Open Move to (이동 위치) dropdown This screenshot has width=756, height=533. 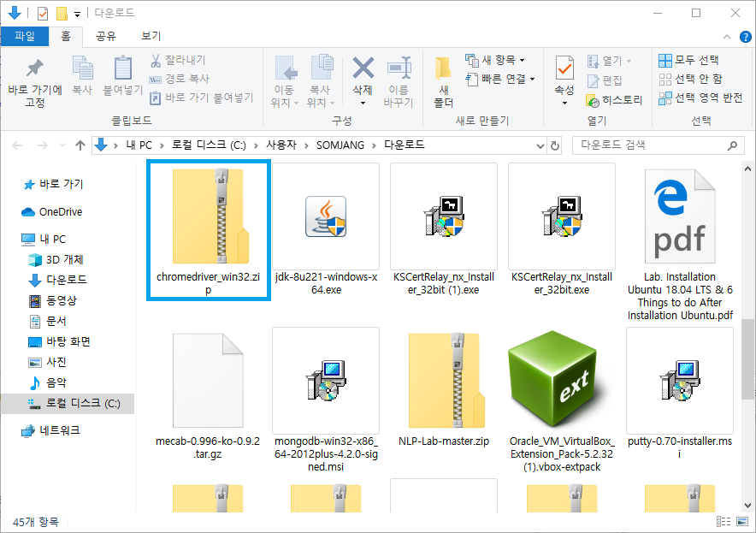pyautogui.click(x=285, y=96)
